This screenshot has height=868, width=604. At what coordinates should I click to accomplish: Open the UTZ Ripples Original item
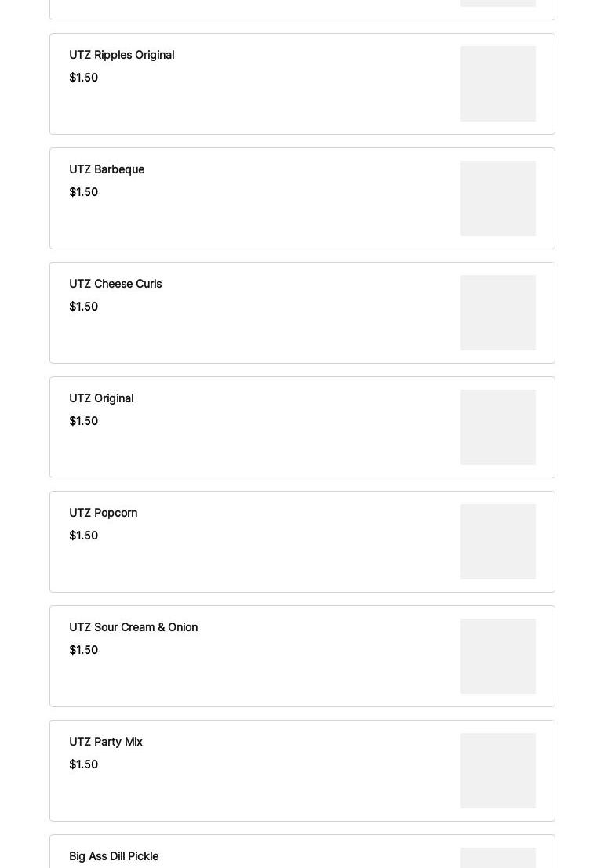(x=122, y=55)
